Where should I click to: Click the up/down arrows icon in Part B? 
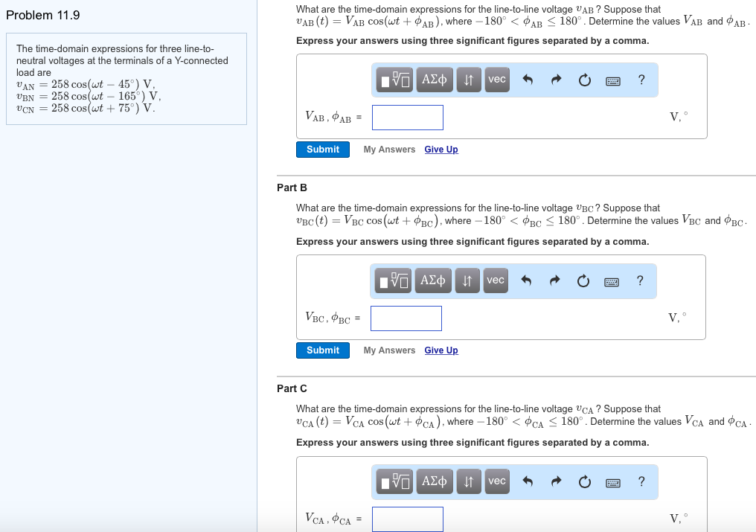[x=467, y=281]
